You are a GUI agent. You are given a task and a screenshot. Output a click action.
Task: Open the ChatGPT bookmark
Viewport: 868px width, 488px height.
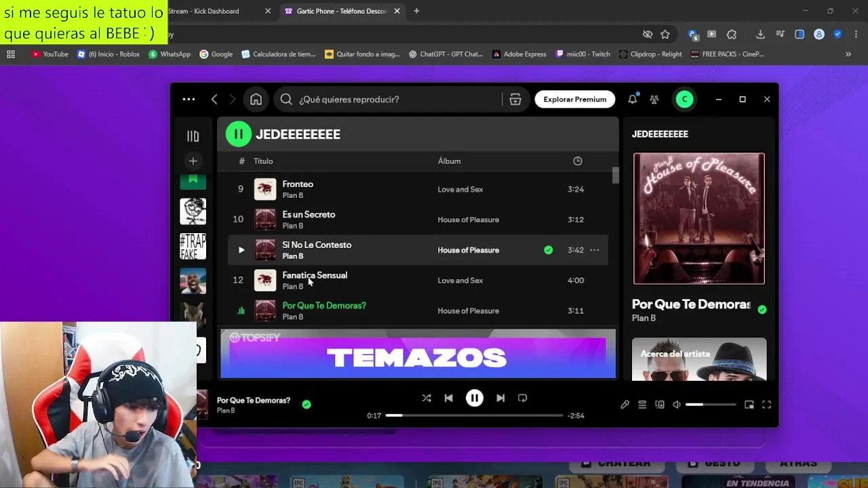point(445,54)
